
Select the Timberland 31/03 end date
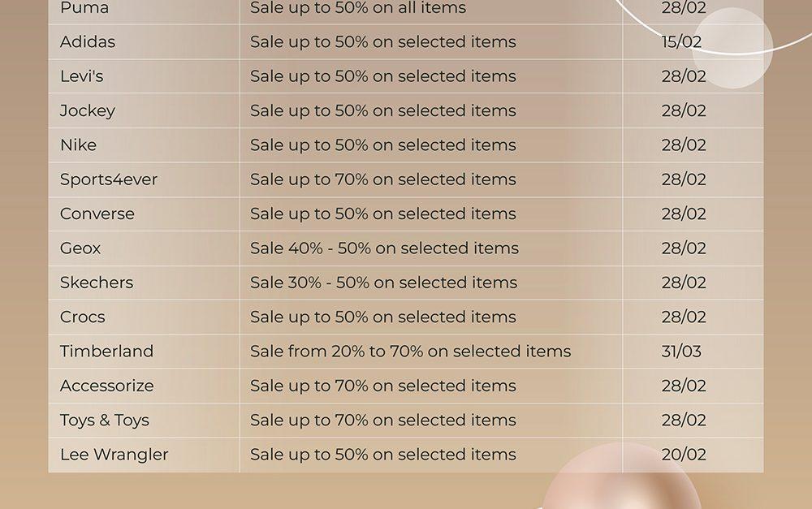click(681, 351)
